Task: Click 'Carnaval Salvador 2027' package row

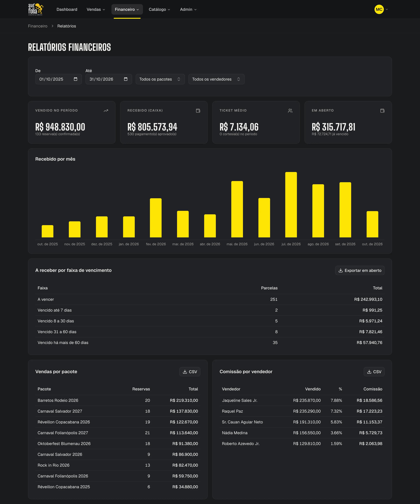Action: click(118, 411)
